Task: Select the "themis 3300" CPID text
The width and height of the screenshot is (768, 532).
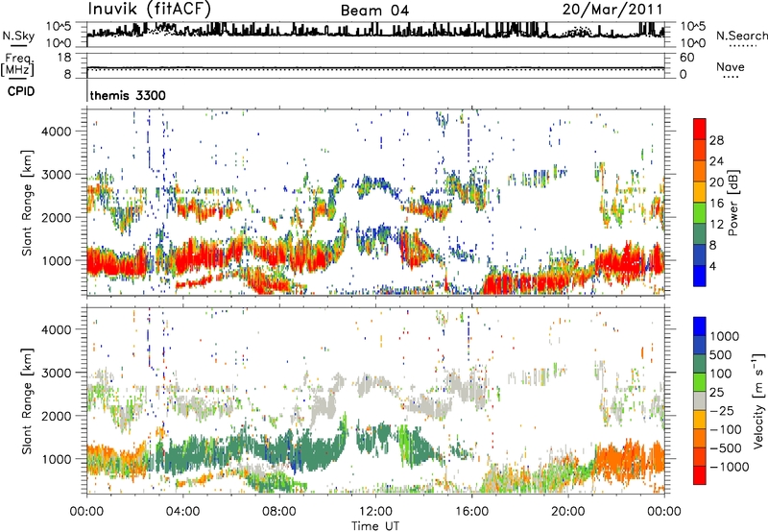Action: click(x=128, y=95)
